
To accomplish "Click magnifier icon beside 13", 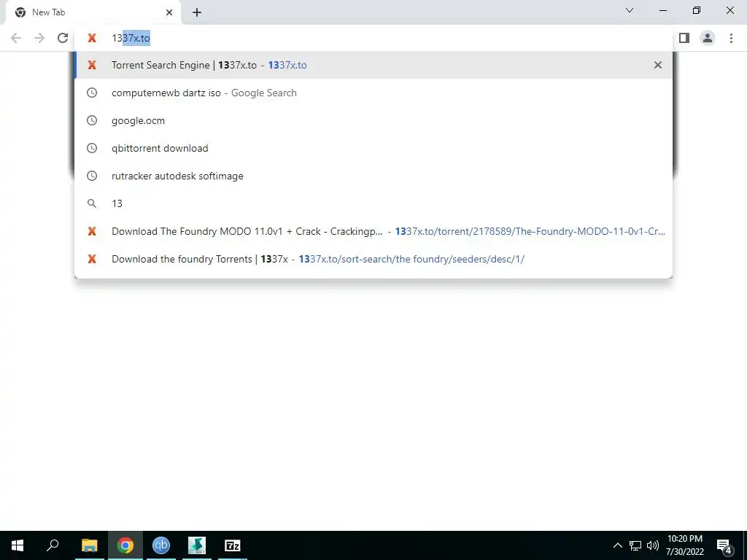I will [x=92, y=203].
